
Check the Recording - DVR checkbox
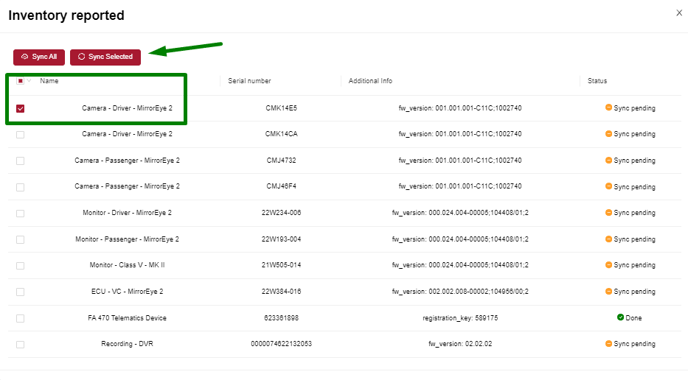point(20,344)
